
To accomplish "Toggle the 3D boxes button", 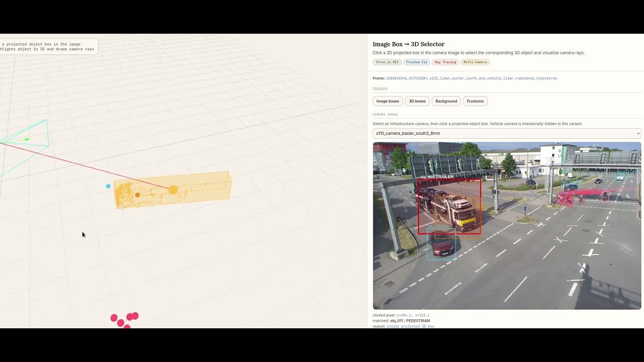I will click(417, 101).
